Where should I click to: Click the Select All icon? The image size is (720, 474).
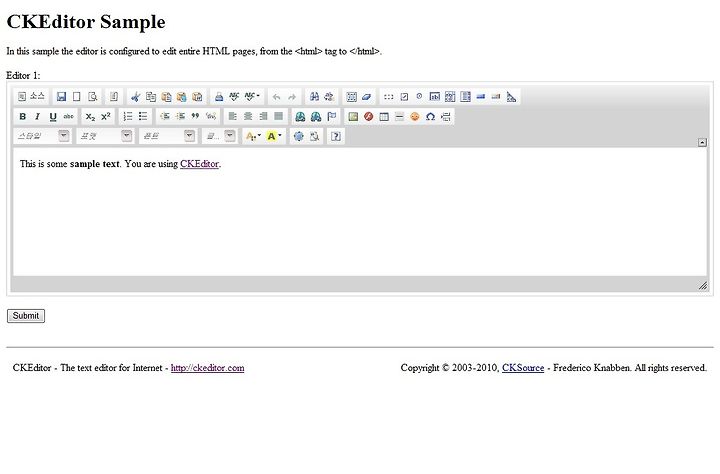coord(351,96)
